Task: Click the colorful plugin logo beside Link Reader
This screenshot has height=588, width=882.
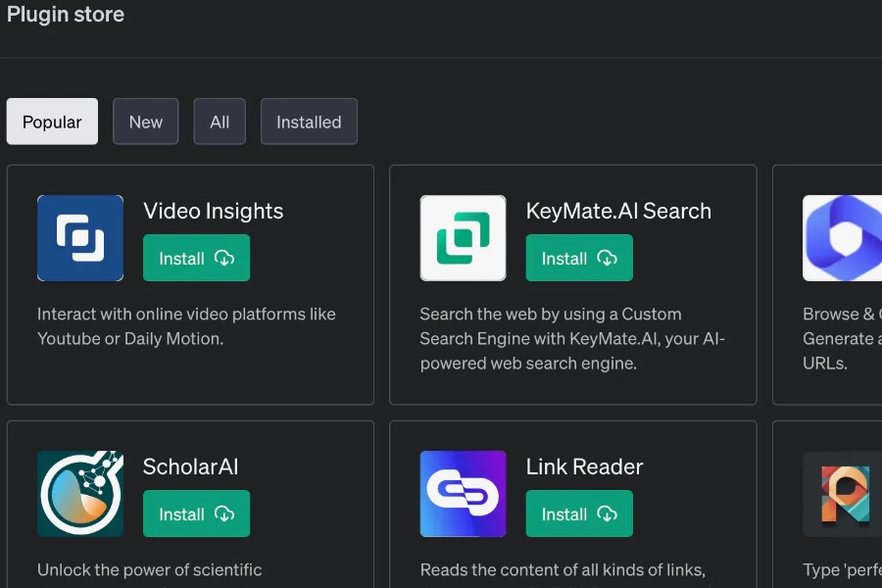Action: pyautogui.click(x=842, y=494)
